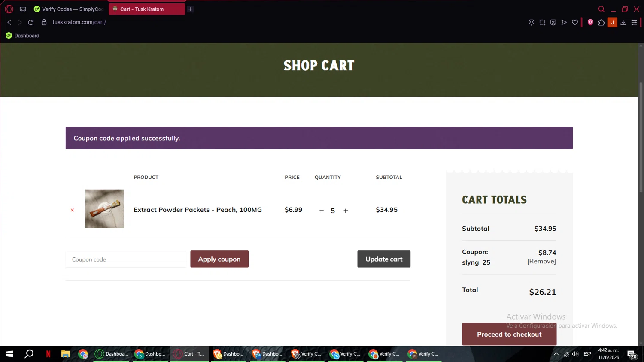This screenshot has height=362, width=644.
Task: Add page to bookmarks with heart icon
Action: [x=575, y=22]
